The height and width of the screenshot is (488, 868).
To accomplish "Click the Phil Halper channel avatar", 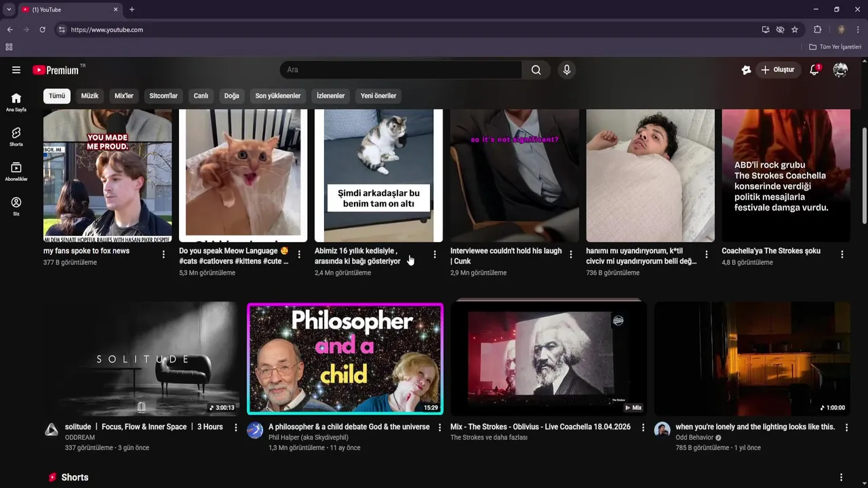I will pos(255,430).
